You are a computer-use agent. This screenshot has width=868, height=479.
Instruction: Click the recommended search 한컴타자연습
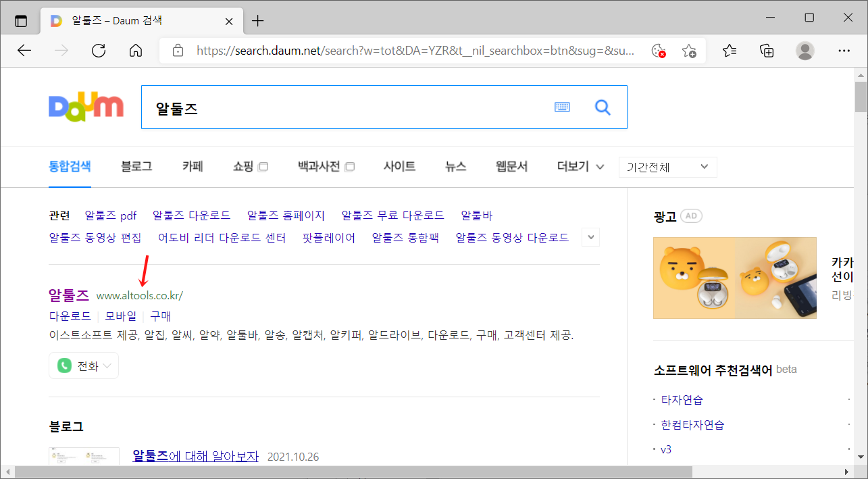[x=693, y=424]
